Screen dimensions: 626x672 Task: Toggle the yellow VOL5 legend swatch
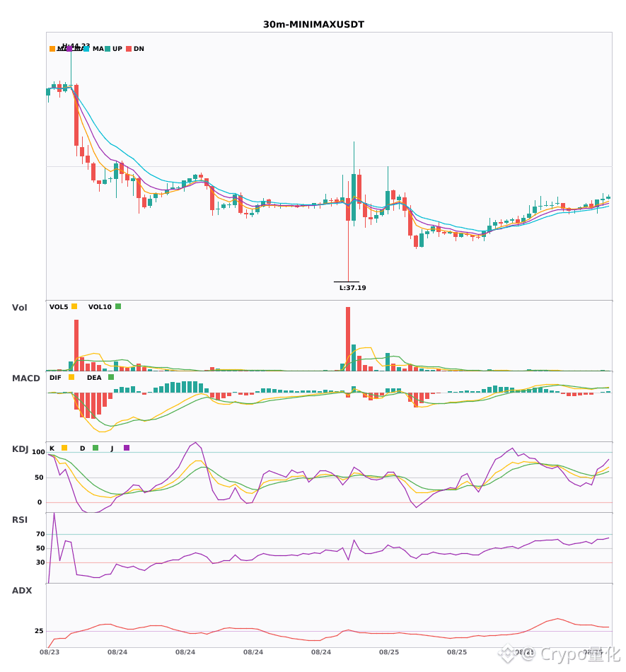(74, 306)
